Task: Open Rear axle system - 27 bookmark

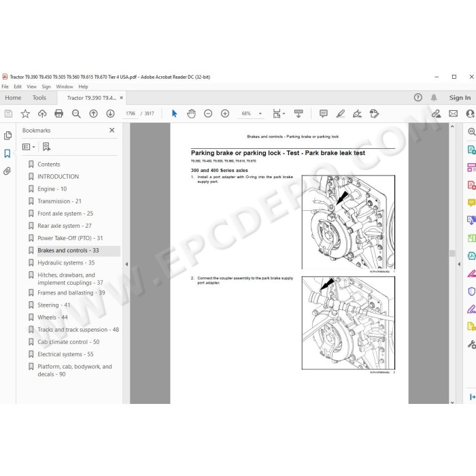Action: [65, 226]
